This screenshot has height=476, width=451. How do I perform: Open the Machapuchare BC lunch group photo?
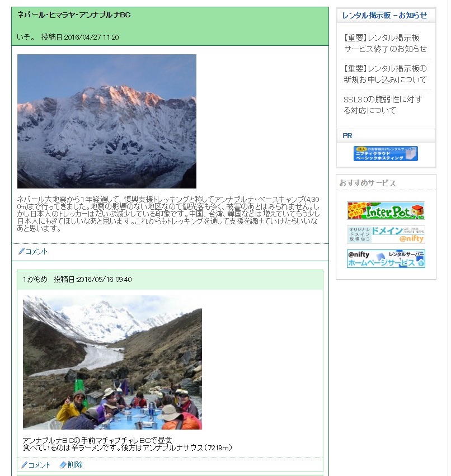tap(112, 362)
